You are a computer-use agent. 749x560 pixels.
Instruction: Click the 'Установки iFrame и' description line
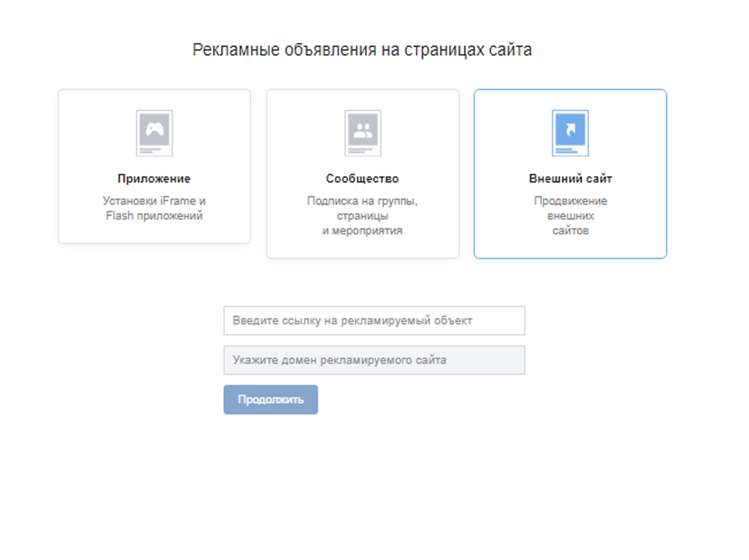pyautogui.click(x=154, y=201)
